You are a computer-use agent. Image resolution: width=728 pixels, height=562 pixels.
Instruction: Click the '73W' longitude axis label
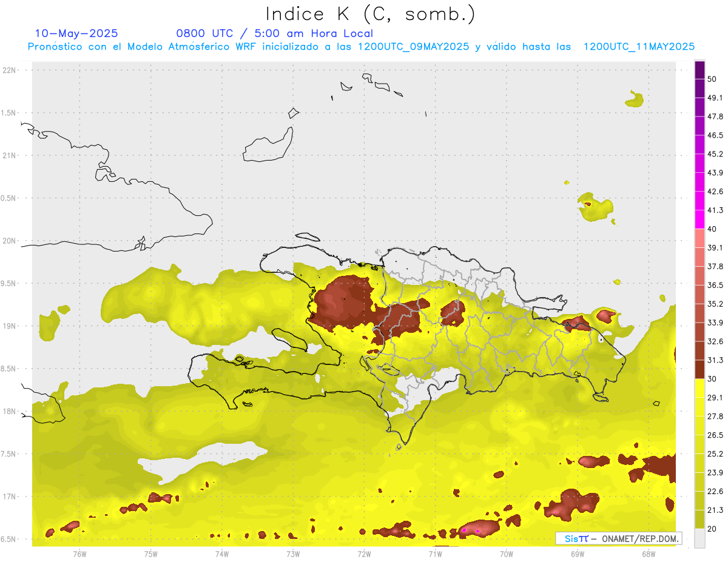293,554
